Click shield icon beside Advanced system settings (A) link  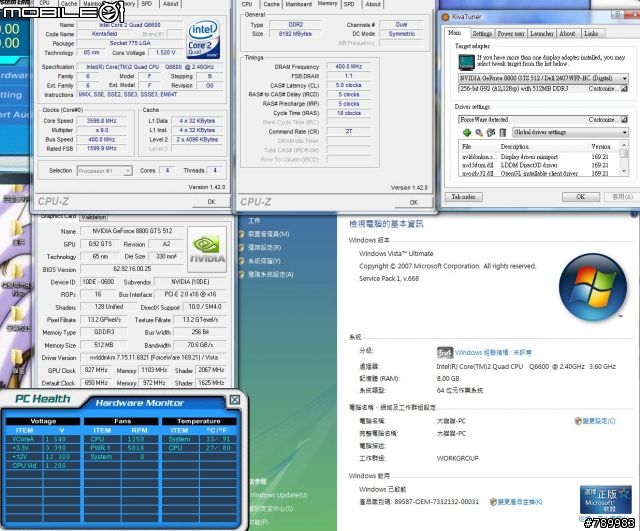(242, 274)
